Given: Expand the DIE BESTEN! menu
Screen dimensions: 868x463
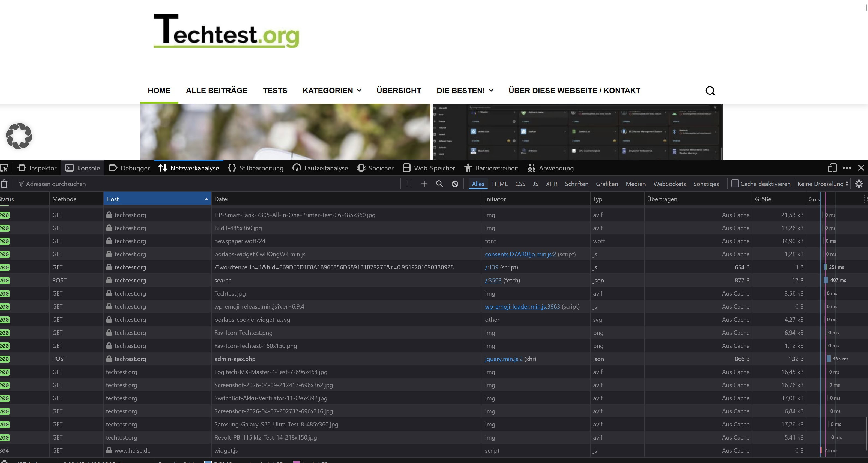Looking at the screenshot, I should point(465,91).
